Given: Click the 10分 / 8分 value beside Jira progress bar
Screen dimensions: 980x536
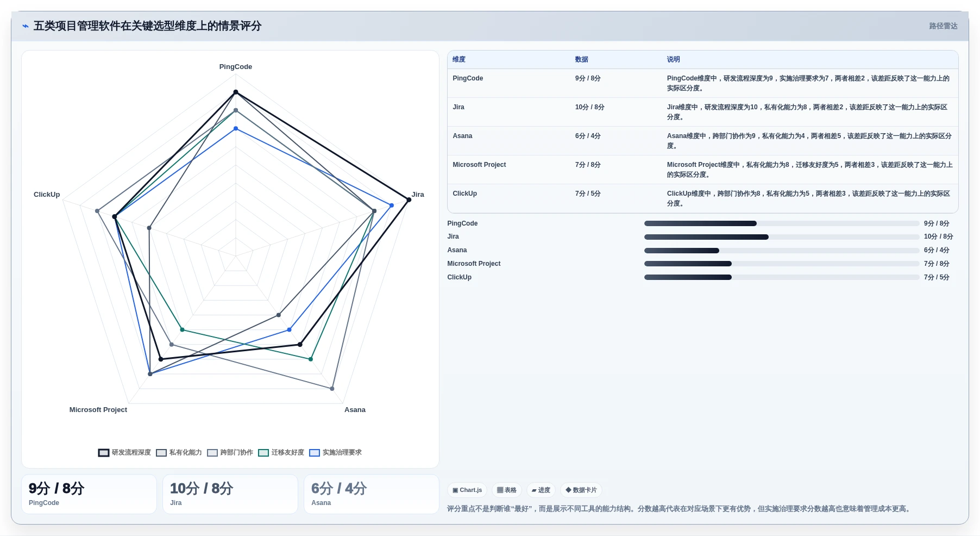Looking at the screenshot, I should click(938, 236).
